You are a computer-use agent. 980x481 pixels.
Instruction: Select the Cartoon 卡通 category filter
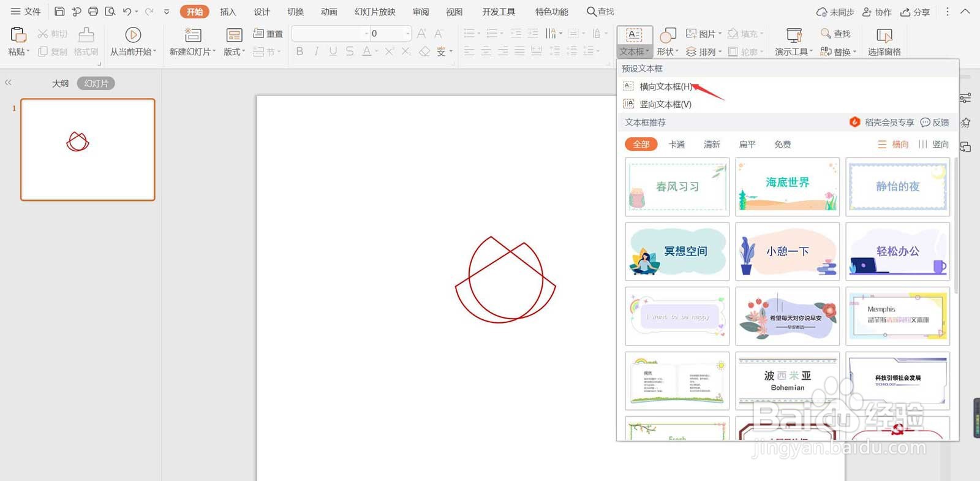[x=677, y=145]
